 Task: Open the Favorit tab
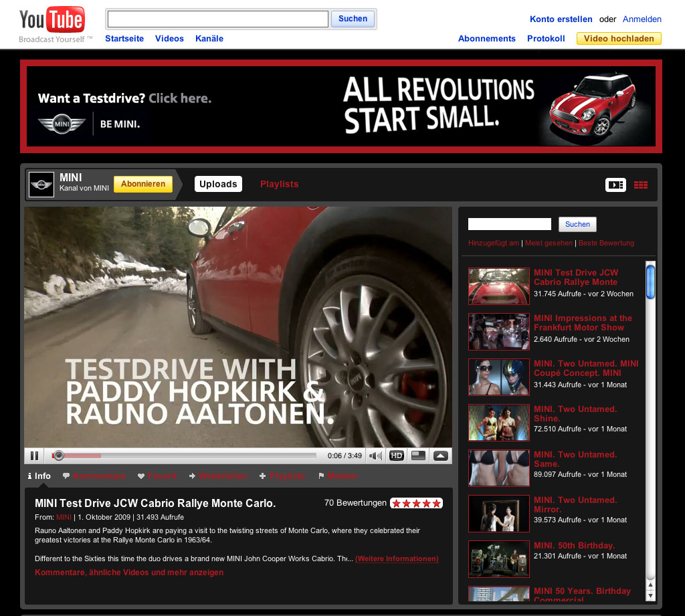coord(157,476)
